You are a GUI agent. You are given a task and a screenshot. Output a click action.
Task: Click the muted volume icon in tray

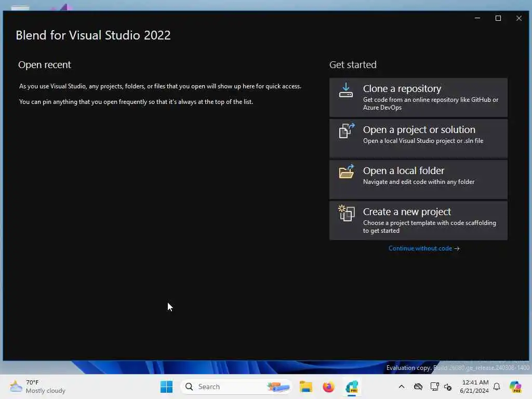[448, 387]
